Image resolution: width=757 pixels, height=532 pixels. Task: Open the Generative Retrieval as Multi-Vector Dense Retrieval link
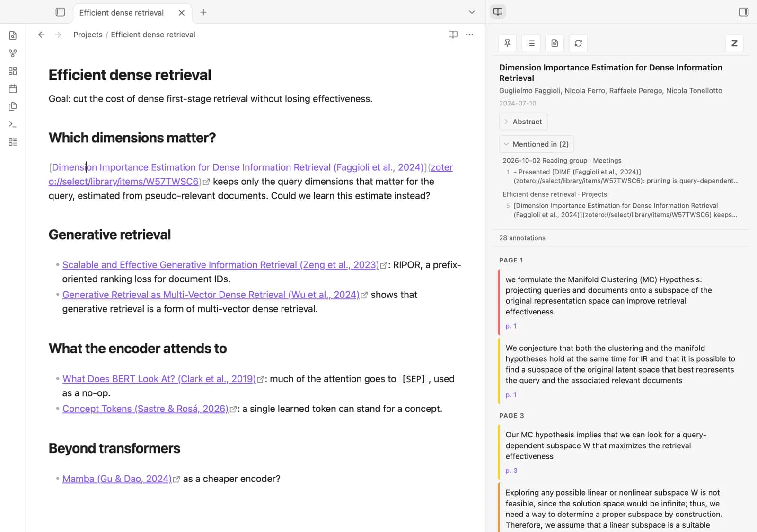tap(211, 295)
